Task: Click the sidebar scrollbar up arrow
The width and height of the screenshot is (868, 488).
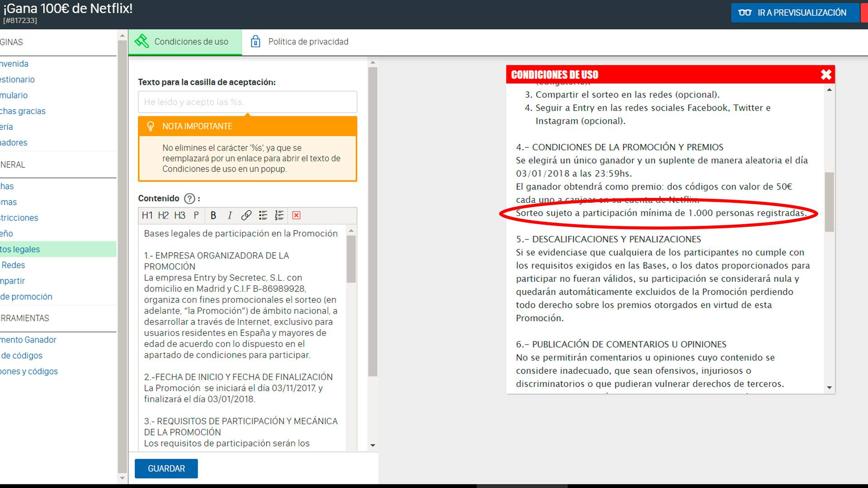Action: point(122,35)
